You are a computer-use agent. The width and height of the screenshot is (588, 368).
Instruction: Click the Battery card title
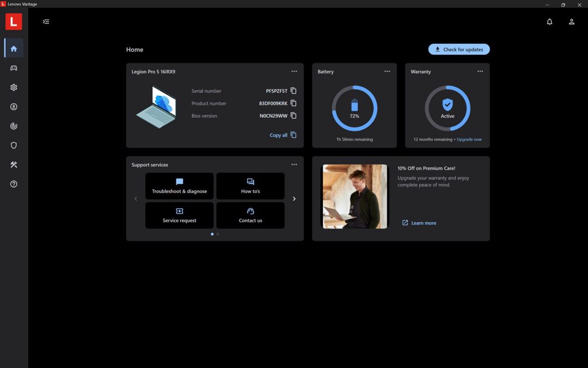[x=326, y=71]
